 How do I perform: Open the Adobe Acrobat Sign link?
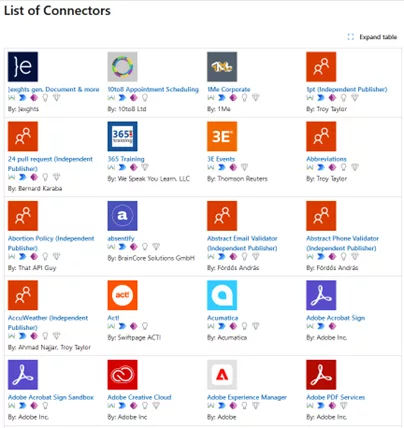(336, 318)
